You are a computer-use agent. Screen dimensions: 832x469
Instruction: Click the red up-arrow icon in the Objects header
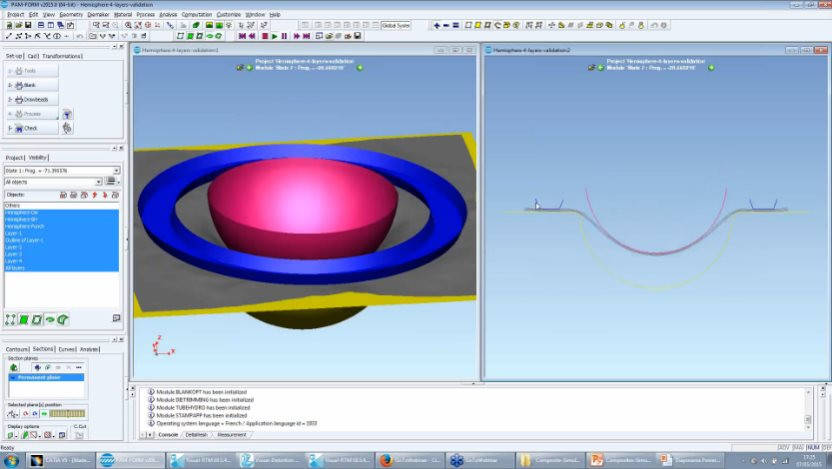94,195
